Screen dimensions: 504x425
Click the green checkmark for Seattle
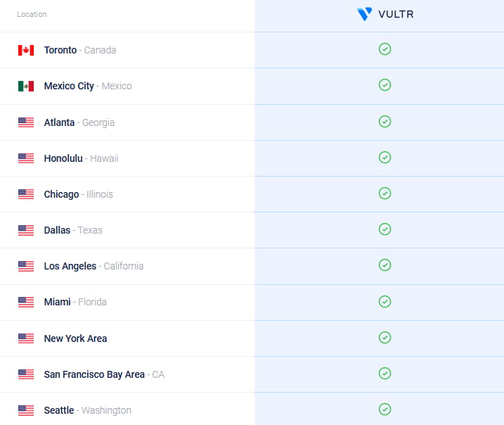(385, 409)
